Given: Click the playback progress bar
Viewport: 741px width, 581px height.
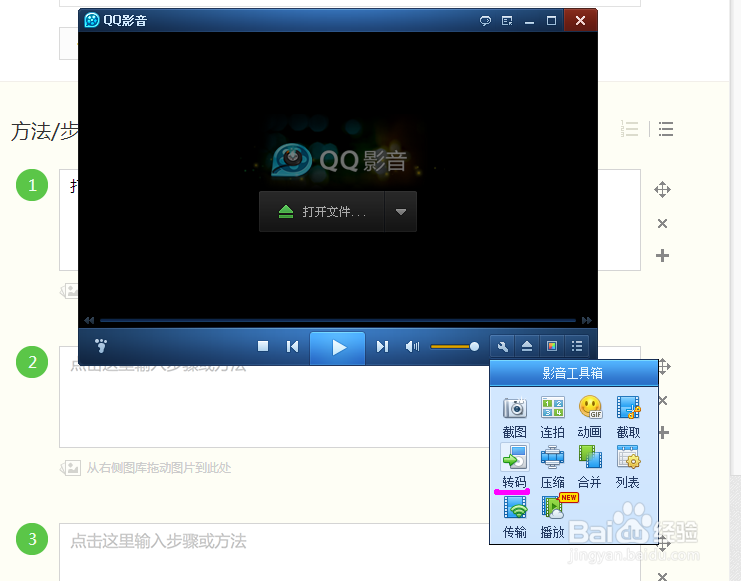Looking at the screenshot, I should [x=337, y=321].
